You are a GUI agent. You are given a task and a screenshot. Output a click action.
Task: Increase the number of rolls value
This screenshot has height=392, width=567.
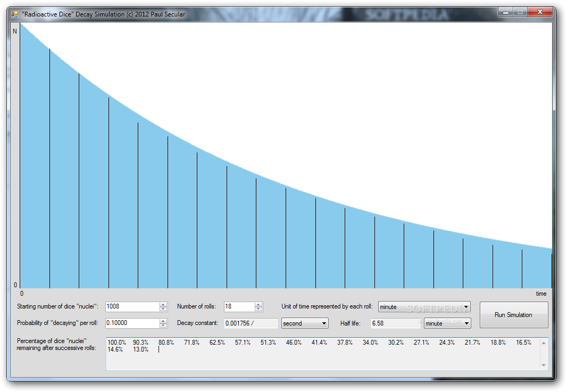(258, 304)
